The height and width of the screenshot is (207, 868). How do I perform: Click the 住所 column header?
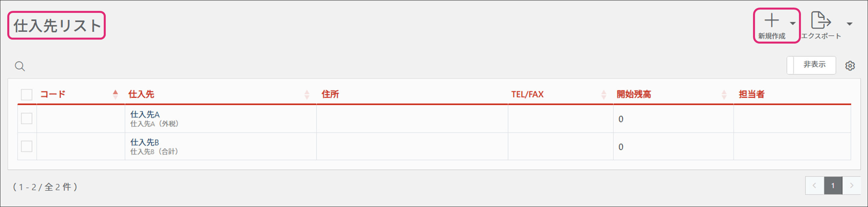(x=330, y=94)
